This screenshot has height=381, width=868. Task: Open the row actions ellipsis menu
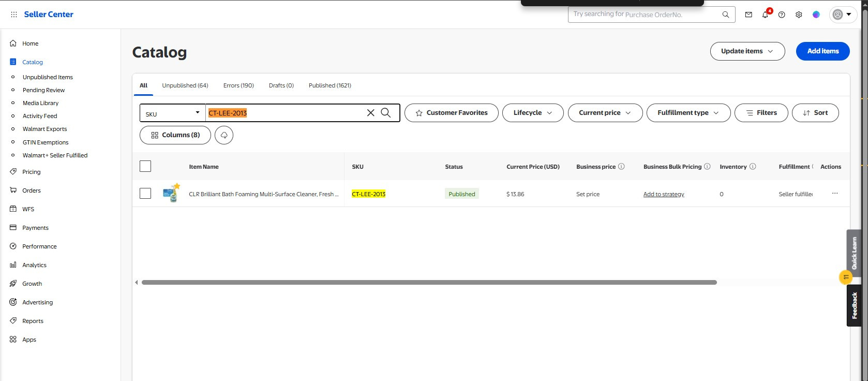[835, 194]
